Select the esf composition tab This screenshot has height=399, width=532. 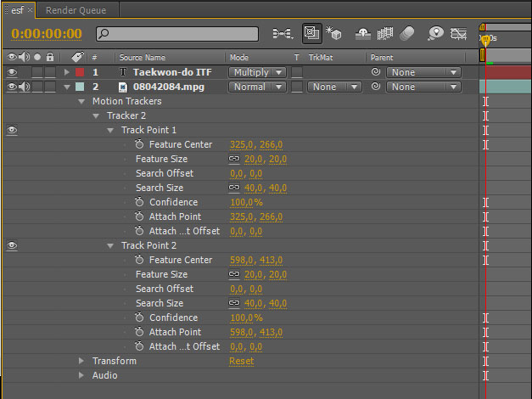17,10
